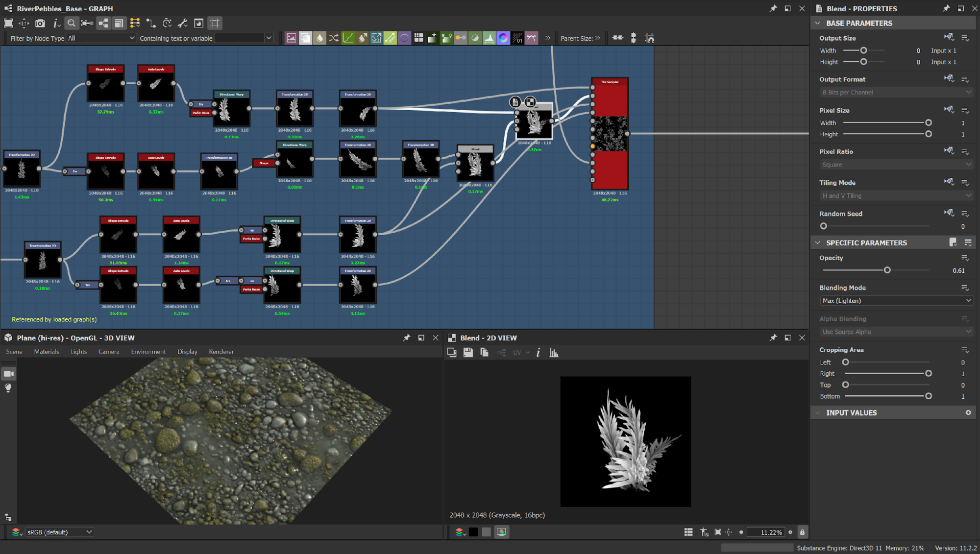Select the Tile Sampler node thumbnail
Image resolution: width=980 pixels, height=554 pixels.
pyautogui.click(x=610, y=133)
